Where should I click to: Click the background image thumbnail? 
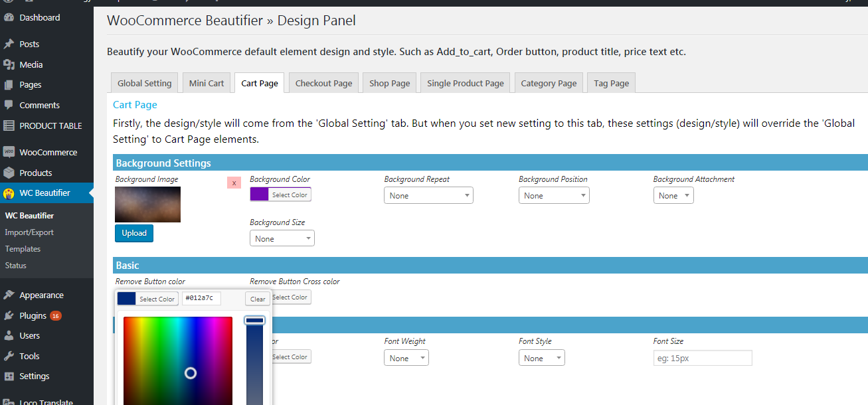click(147, 204)
